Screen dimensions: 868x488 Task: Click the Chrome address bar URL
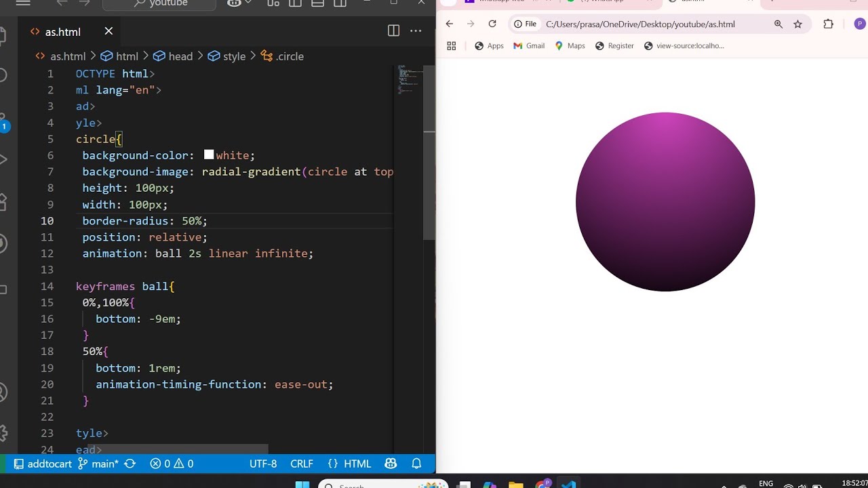[x=640, y=24]
